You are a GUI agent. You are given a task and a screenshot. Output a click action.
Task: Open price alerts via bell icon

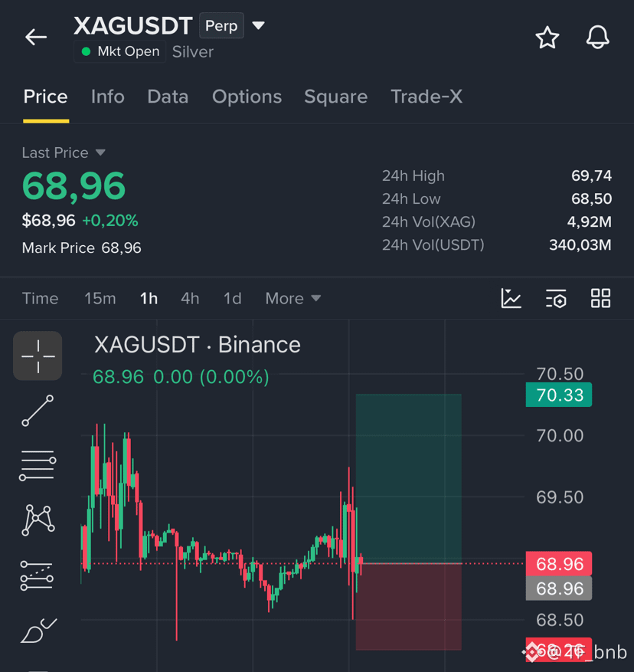597,38
